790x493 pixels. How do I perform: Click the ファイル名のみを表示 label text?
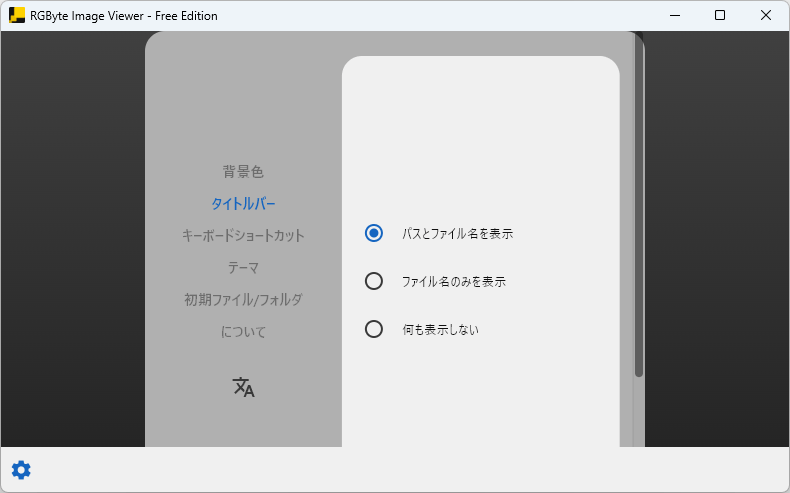coord(454,281)
